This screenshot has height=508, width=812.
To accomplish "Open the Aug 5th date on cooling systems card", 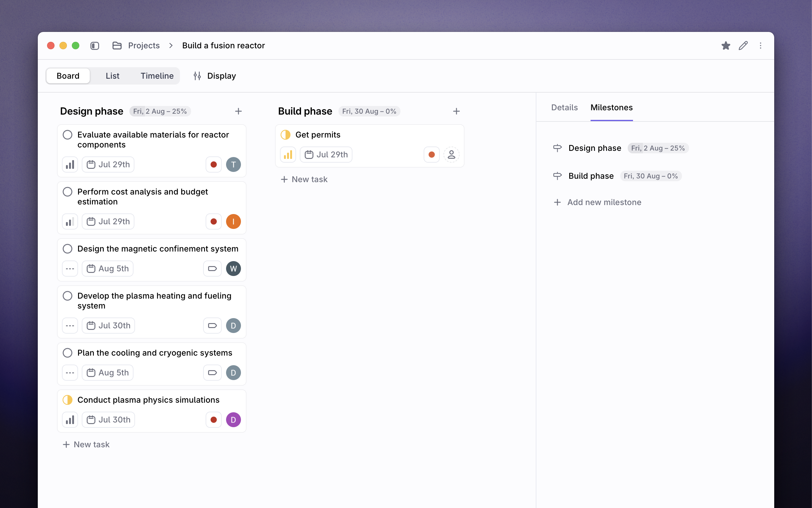I will pos(107,373).
